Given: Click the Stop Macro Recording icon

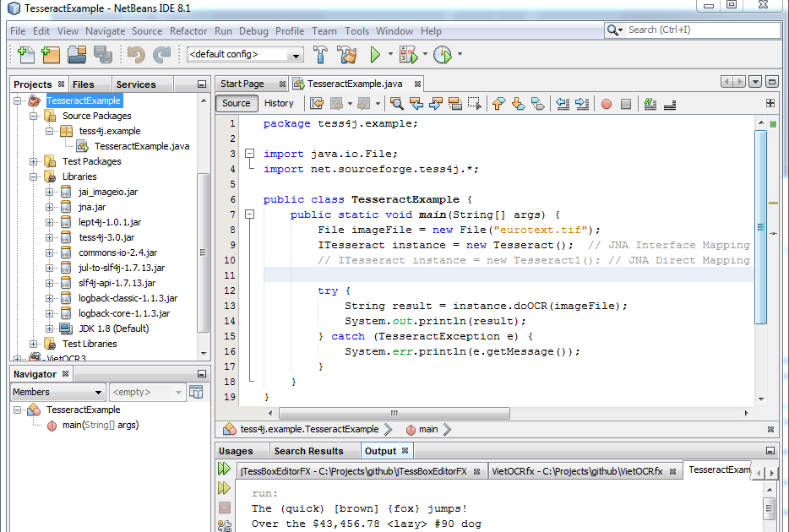Looking at the screenshot, I should point(626,104).
